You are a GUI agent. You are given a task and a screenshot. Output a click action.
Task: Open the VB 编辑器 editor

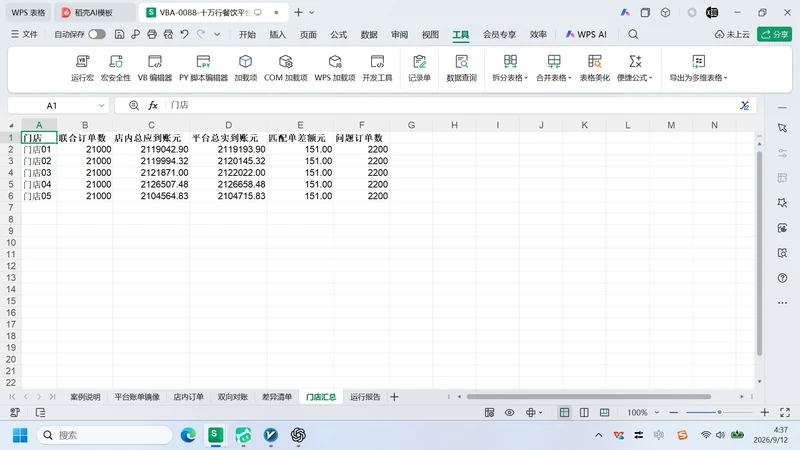(155, 68)
